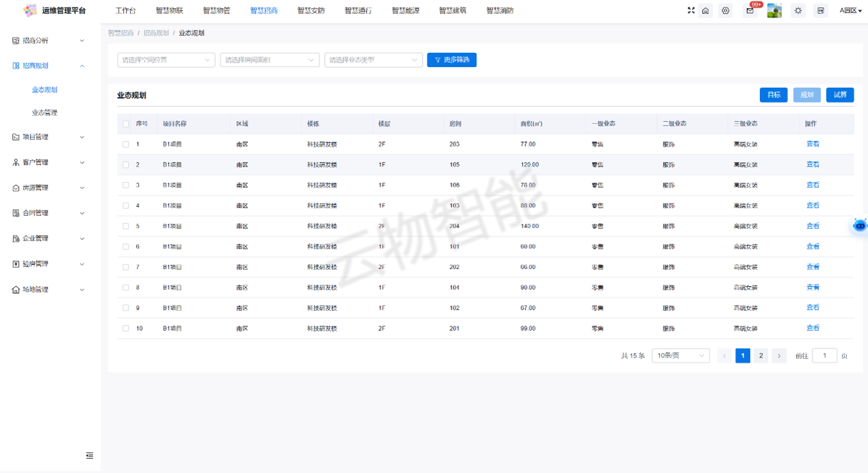Check the checkbox for row 4

pyautogui.click(x=126, y=206)
